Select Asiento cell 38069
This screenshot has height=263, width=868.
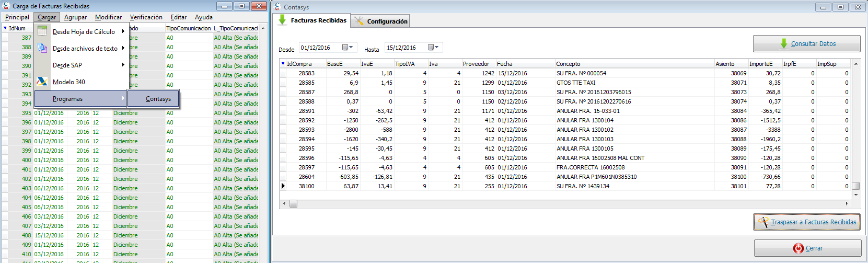click(731, 73)
